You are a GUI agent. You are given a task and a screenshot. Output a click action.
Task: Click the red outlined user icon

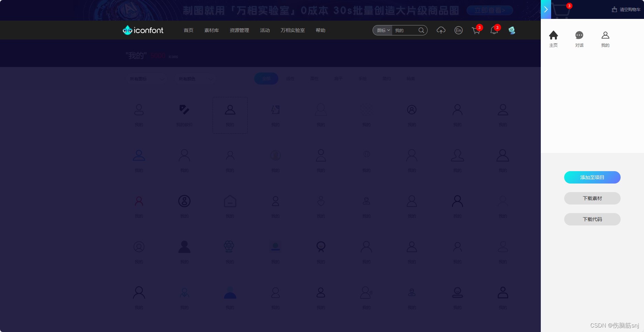[x=139, y=201]
